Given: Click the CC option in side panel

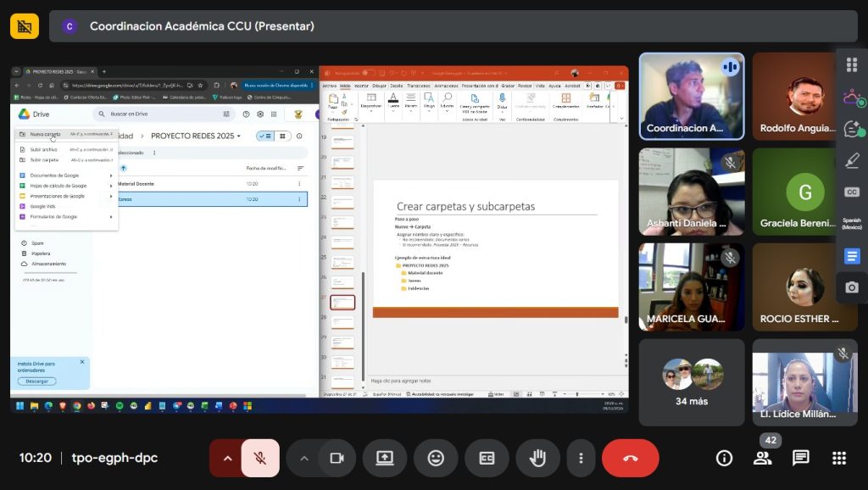Looking at the screenshot, I should point(852,192).
